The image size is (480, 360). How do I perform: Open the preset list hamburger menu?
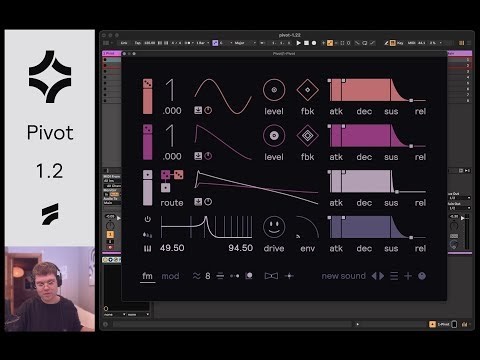[x=394, y=276]
